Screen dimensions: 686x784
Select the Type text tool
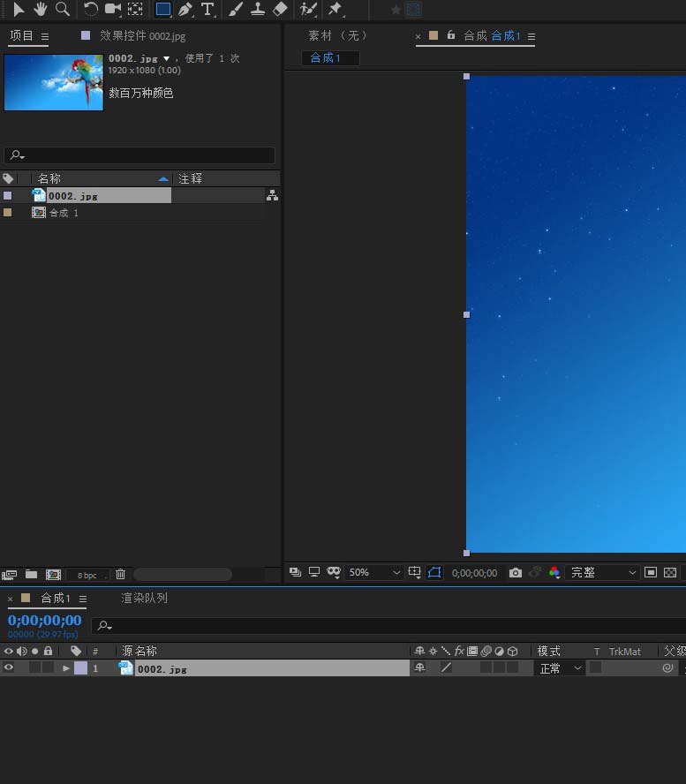pos(207,9)
